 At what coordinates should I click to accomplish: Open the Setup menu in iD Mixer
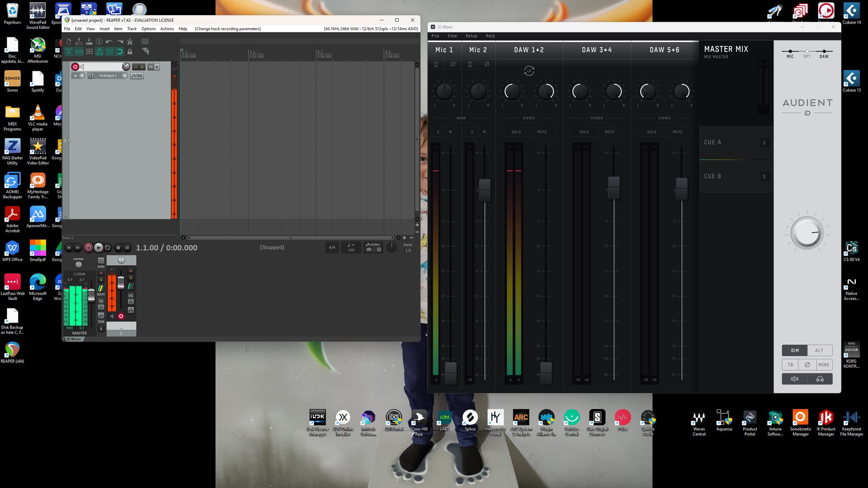pyautogui.click(x=471, y=36)
